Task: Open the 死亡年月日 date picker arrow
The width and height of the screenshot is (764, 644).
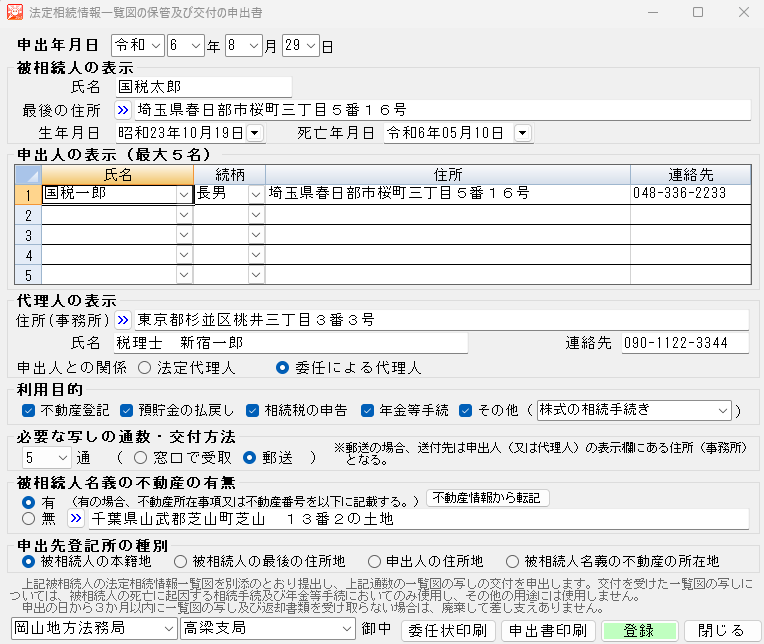Action: click(x=522, y=133)
